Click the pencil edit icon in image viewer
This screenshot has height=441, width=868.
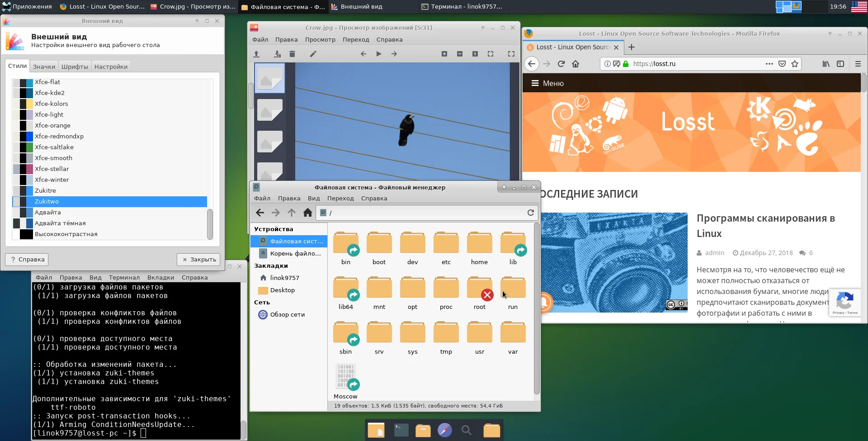[313, 54]
